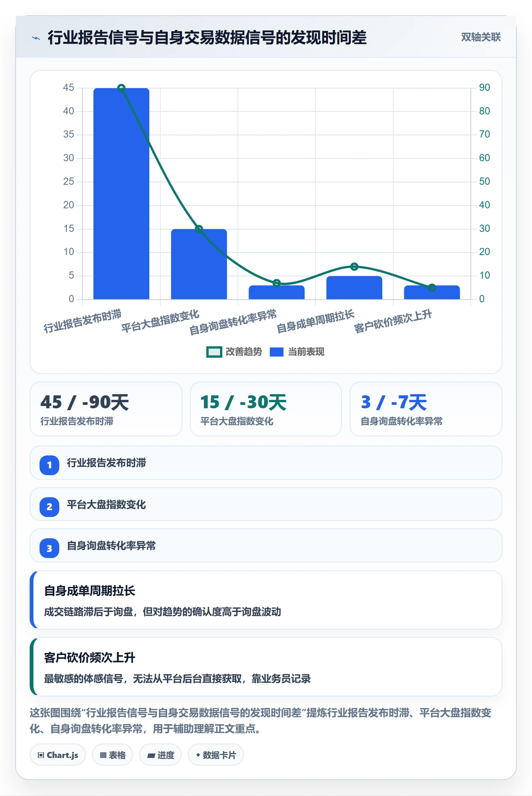Open the 45 / -90天 data card
The width and height of the screenshot is (532, 796).
(106, 409)
